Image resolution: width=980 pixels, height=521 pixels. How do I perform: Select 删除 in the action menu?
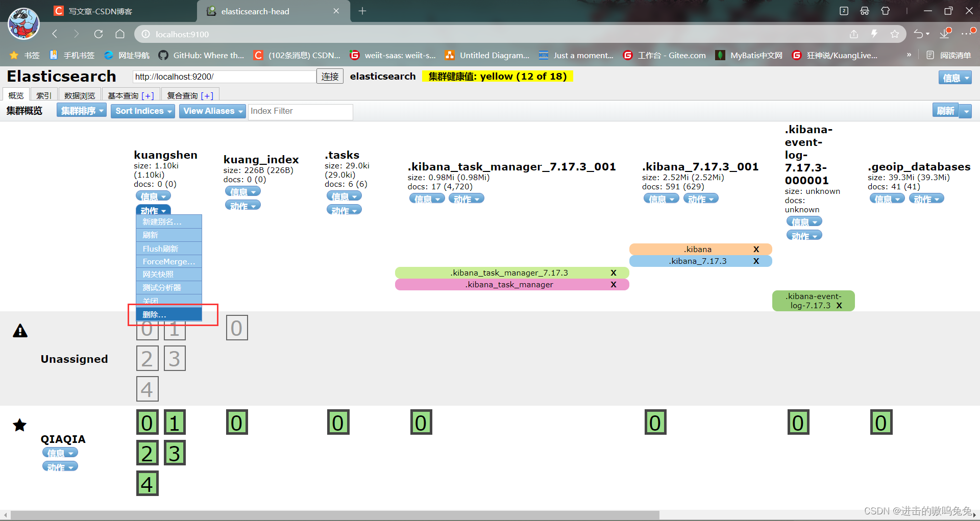[169, 314]
